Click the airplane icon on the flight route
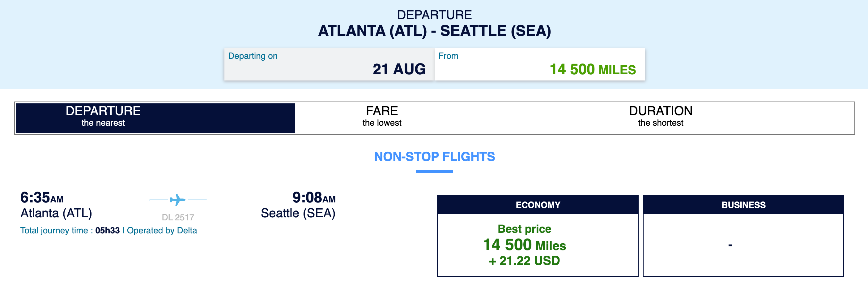This screenshot has width=868, height=286. (x=177, y=200)
